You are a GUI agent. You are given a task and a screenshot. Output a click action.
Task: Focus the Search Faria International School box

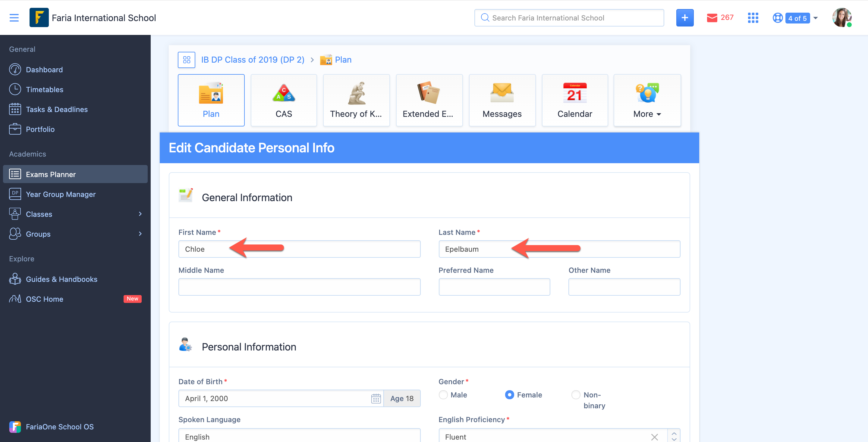click(569, 18)
